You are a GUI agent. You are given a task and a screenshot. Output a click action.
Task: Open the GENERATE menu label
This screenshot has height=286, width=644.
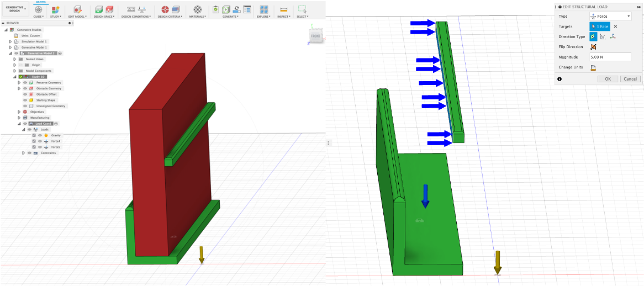(x=230, y=17)
